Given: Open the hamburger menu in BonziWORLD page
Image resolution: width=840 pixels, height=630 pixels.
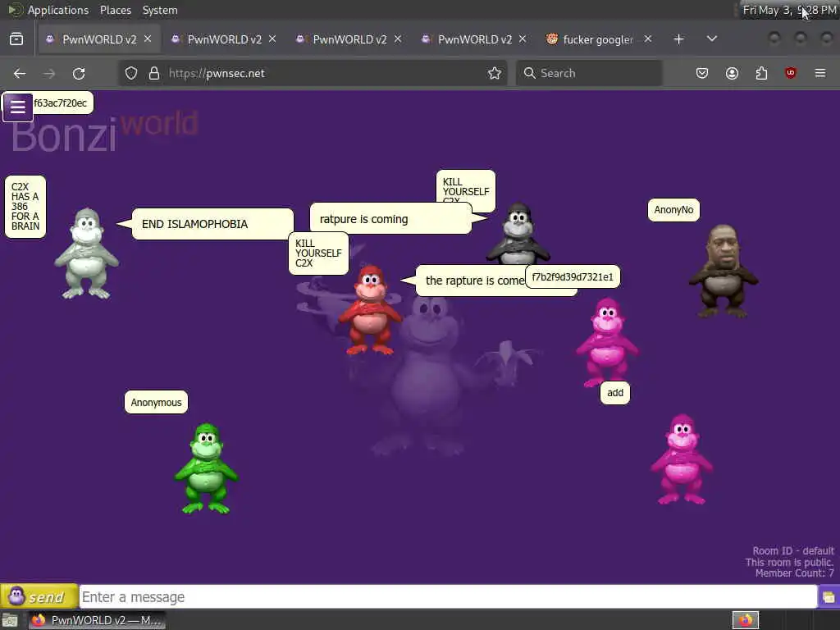Looking at the screenshot, I should coord(18,107).
